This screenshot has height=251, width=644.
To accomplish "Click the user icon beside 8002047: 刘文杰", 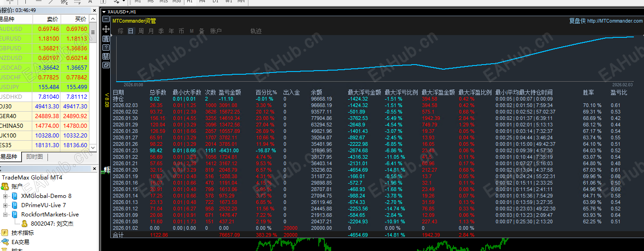I will click(24, 224).
